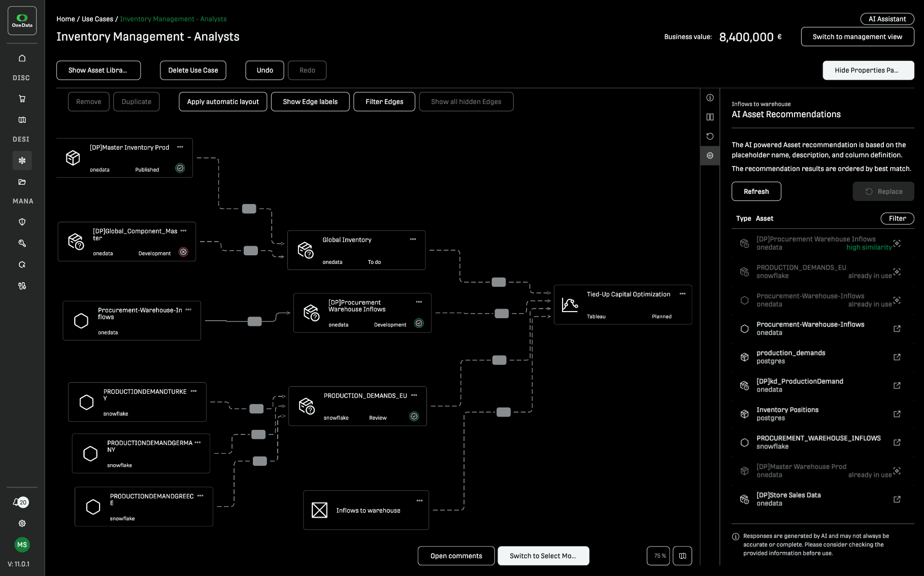Viewport: 924px width, 576px height.
Task: Click Apply automatic layout
Action: [223, 101]
